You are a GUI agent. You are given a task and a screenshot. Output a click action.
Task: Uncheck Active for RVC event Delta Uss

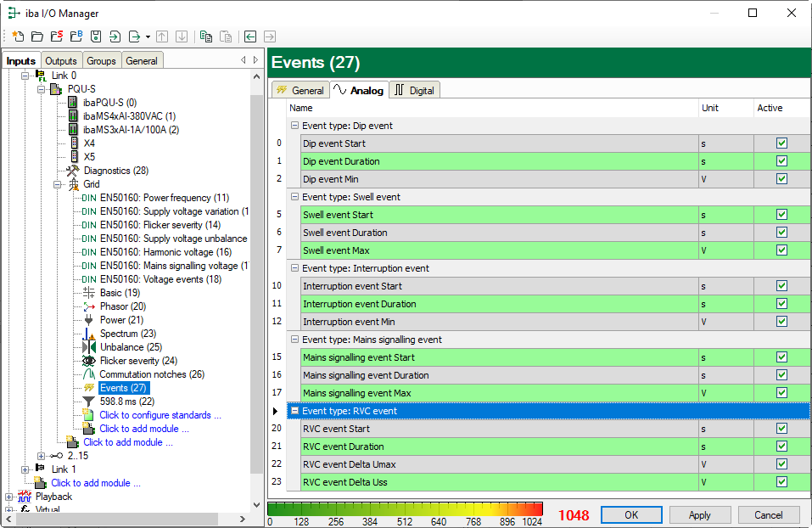click(x=782, y=482)
